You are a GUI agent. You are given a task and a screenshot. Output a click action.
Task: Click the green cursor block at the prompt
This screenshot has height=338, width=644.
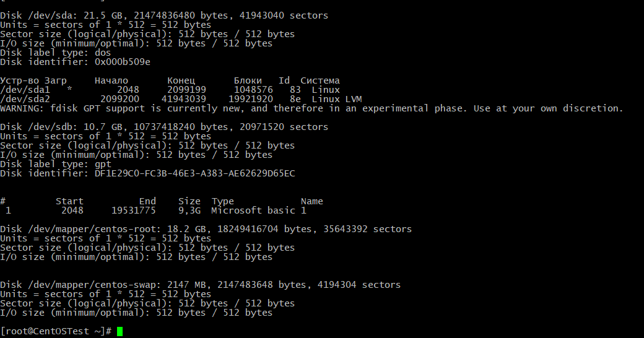tap(120, 332)
